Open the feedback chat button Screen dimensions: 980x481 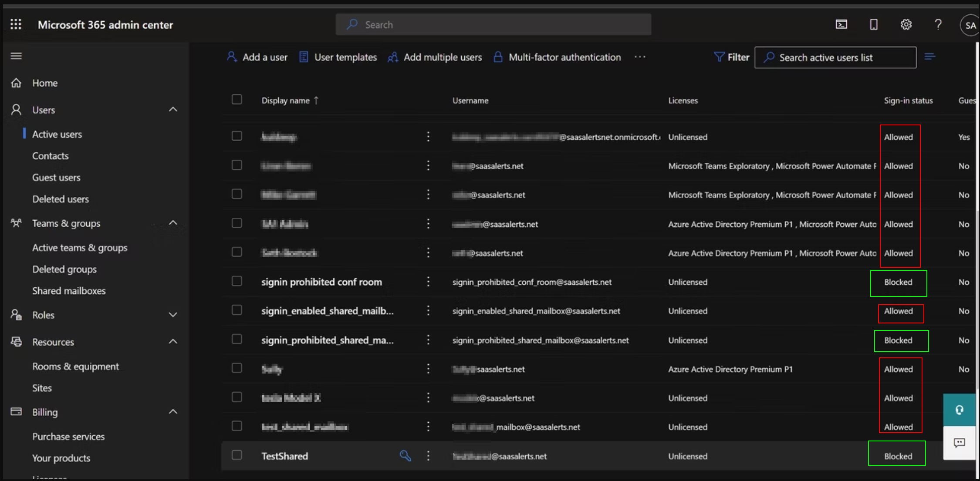[959, 443]
